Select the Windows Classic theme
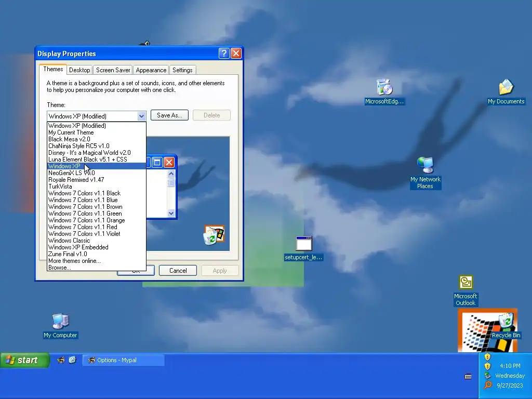The image size is (532, 399). click(x=96, y=241)
